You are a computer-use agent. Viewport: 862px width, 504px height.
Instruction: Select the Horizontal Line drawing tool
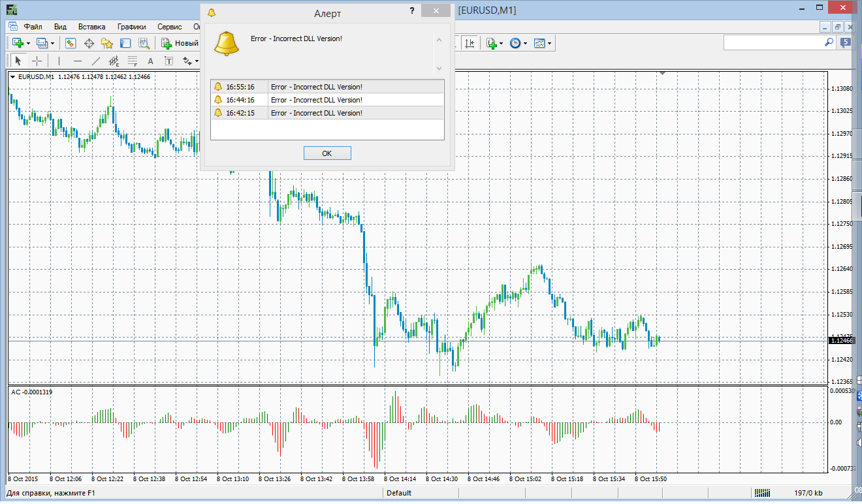tap(77, 61)
